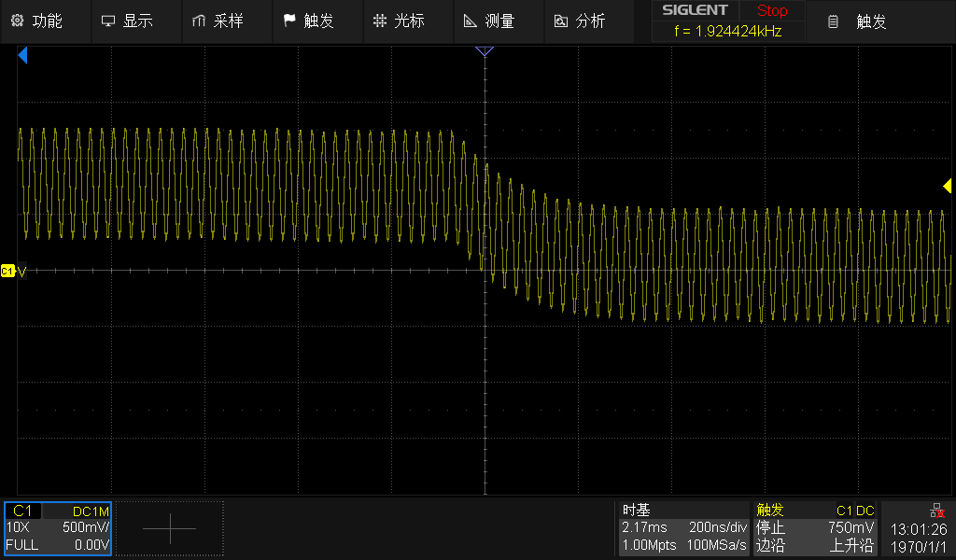Viewport: 956px width, 560px height.
Task: Select the C1 ground level marker on left
Action: point(8,271)
